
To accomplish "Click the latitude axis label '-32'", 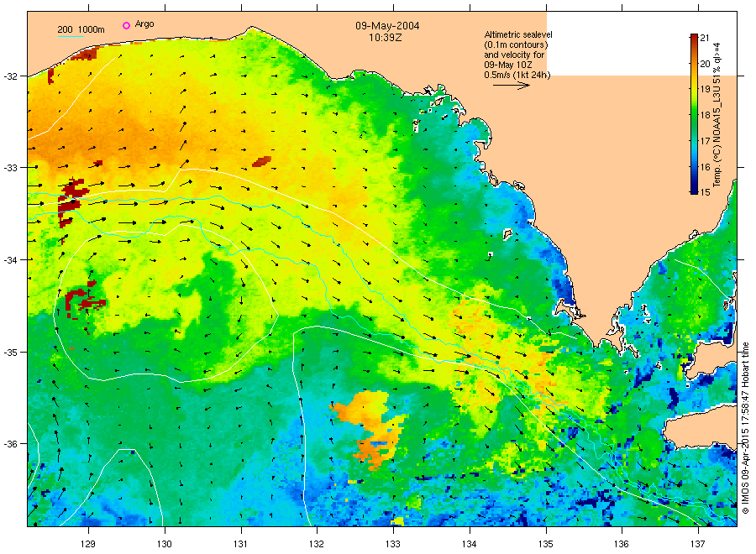I will [x=10, y=76].
